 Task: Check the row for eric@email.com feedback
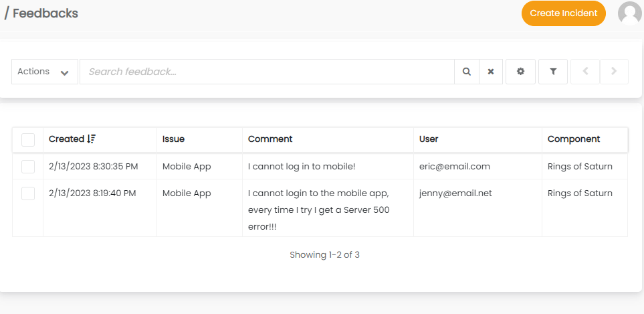[28, 167]
